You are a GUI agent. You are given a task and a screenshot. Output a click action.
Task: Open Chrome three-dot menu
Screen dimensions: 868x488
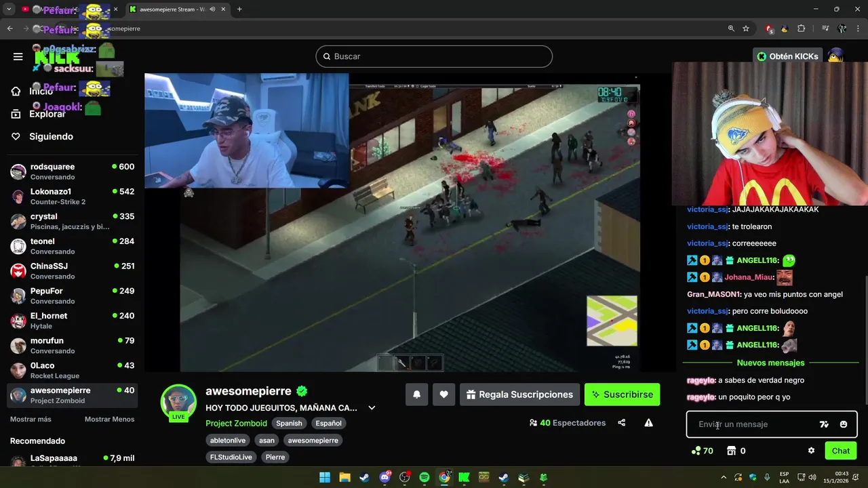tap(858, 28)
